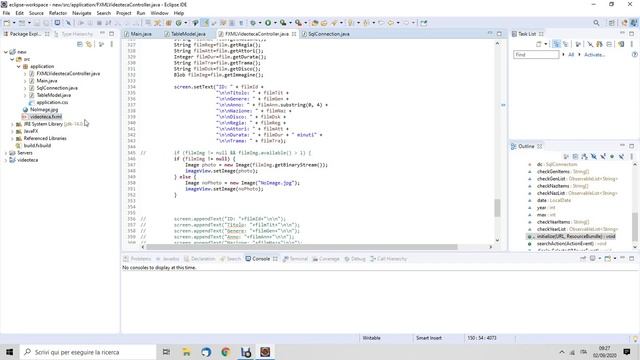Click the editor's horizontal scrollbar thumb
Viewport: 640px width, 360px height.
302,247
